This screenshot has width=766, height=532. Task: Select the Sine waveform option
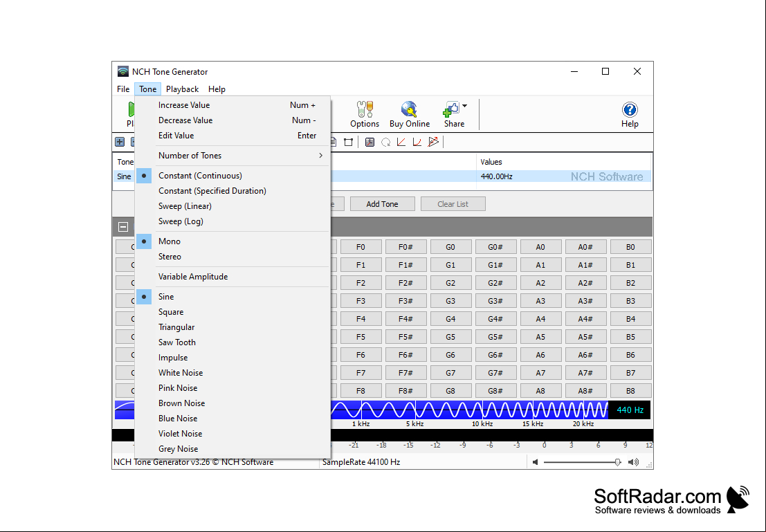click(x=232, y=297)
